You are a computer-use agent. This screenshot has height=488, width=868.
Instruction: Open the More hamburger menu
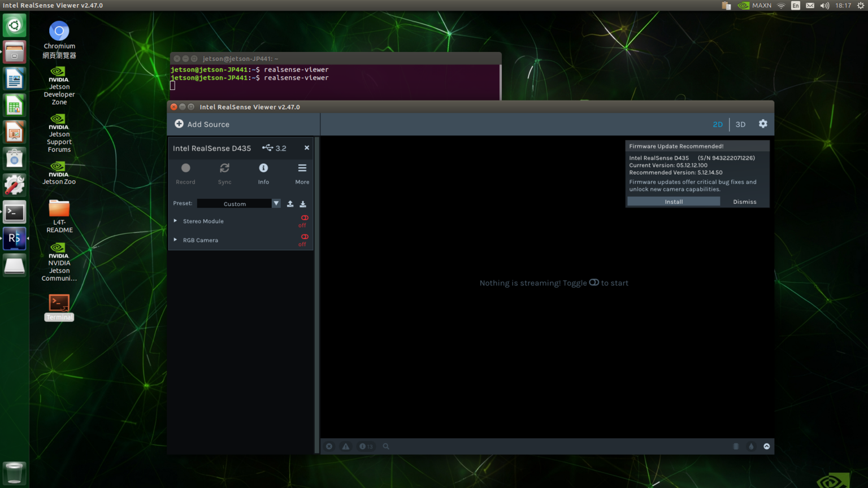tap(302, 168)
